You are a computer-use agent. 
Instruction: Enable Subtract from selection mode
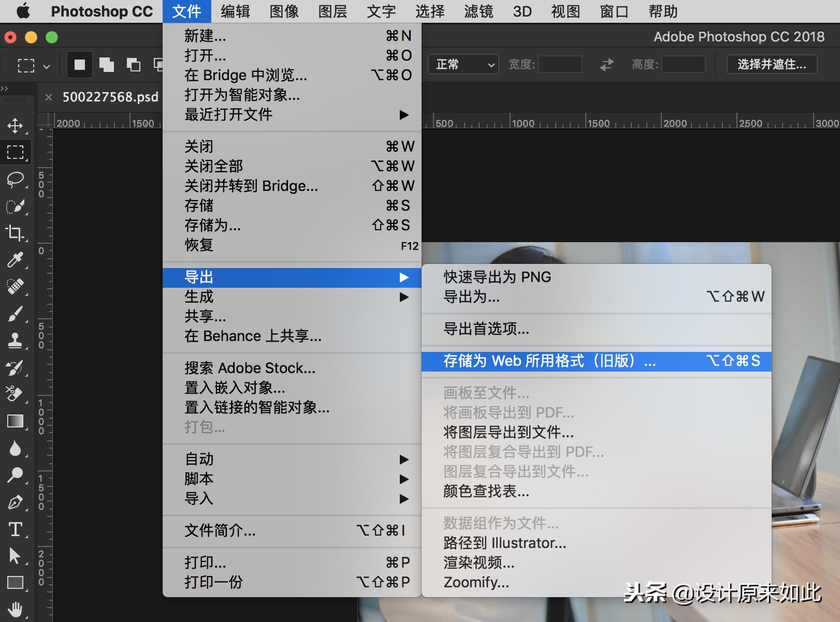[133, 65]
